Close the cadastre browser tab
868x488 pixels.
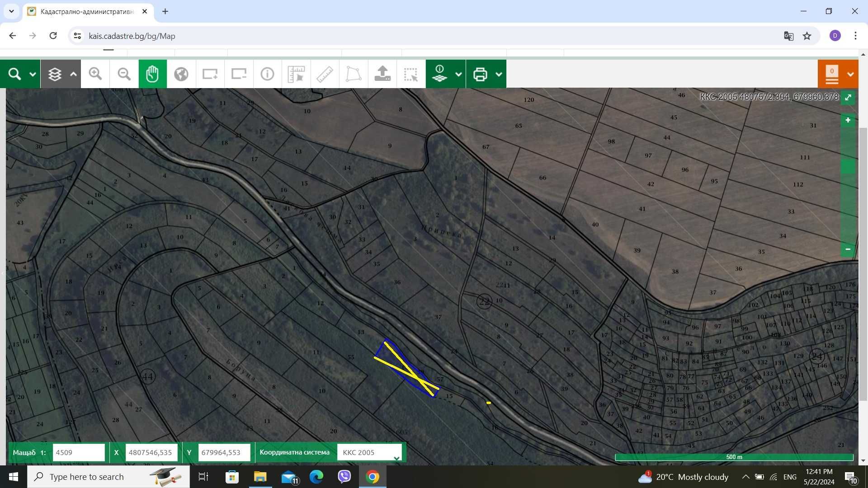(145, 11)
